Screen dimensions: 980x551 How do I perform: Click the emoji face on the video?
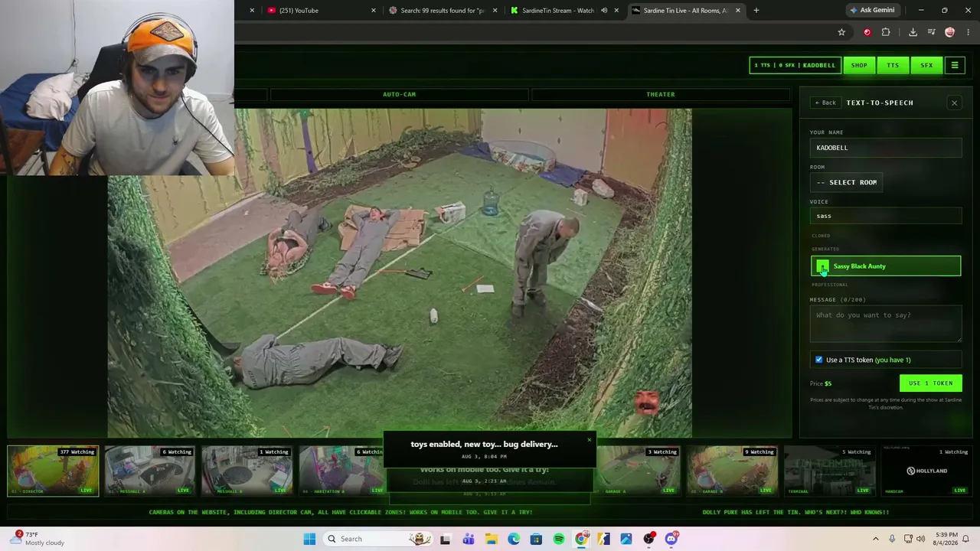[647, 403]
